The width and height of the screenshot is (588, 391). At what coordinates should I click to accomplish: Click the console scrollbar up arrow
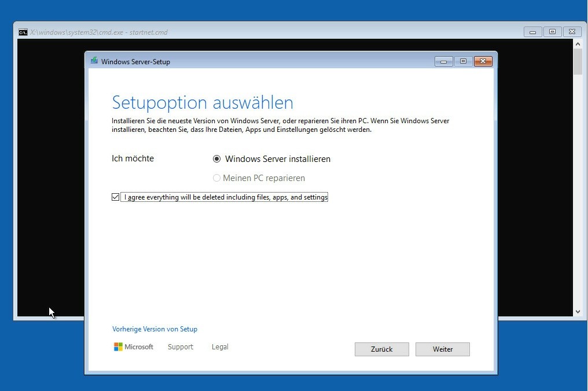pos(578,44)
